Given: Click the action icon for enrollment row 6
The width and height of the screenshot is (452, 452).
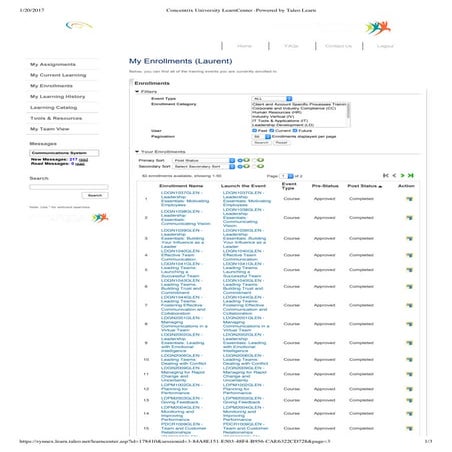Looking at the screenshot, I should click(409, 286).
